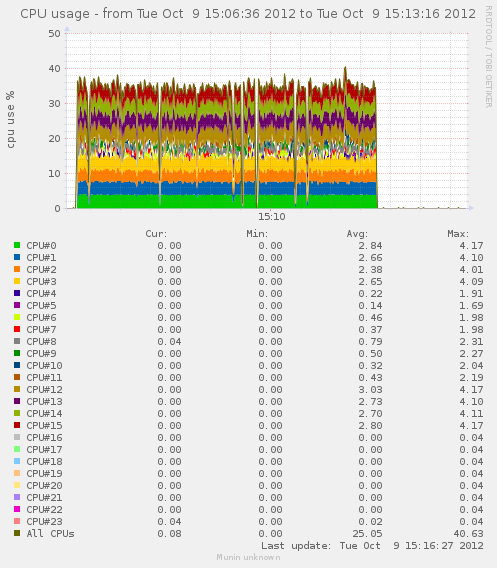Click the CPU usage graph title
The image size is (497, 568).
(248, 14)
